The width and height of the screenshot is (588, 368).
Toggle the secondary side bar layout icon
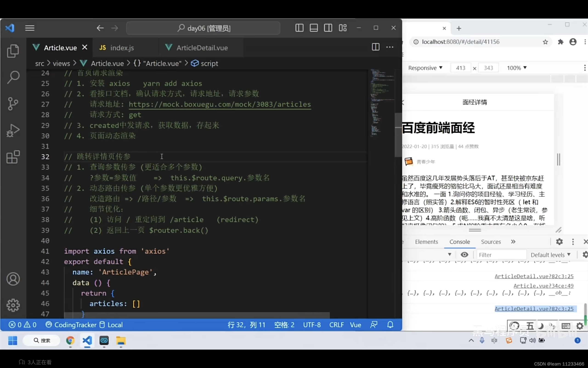point(328,28)
